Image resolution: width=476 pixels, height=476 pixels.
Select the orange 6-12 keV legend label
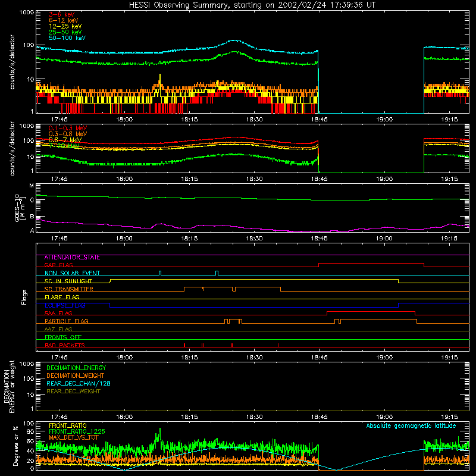coord(64,20)
